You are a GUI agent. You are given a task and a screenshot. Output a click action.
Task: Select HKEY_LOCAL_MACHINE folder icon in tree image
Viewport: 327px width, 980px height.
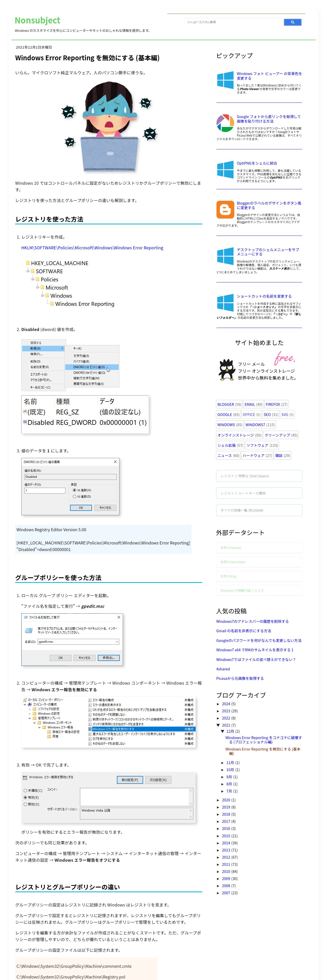pos(28,263)
